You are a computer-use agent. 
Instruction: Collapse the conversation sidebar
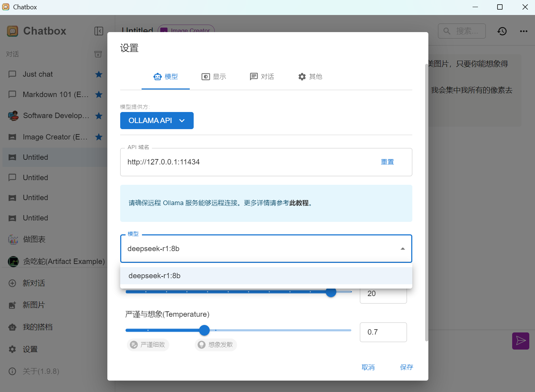coord(99,31)
